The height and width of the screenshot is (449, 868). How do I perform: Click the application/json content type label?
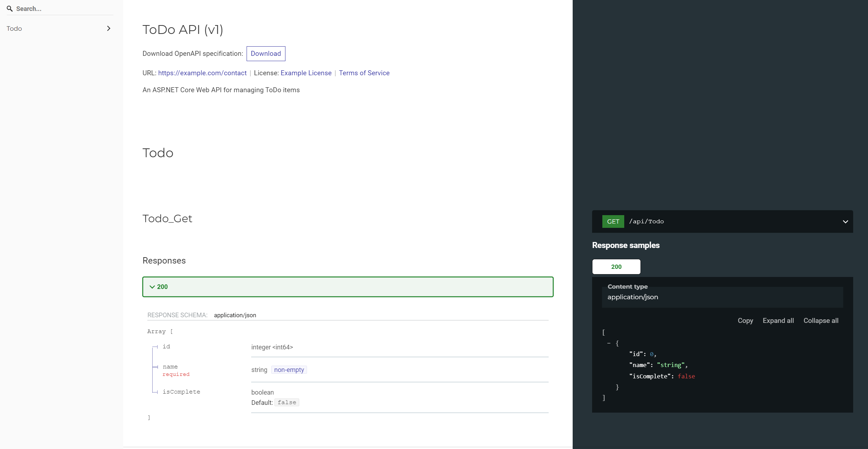coord(633,297)
